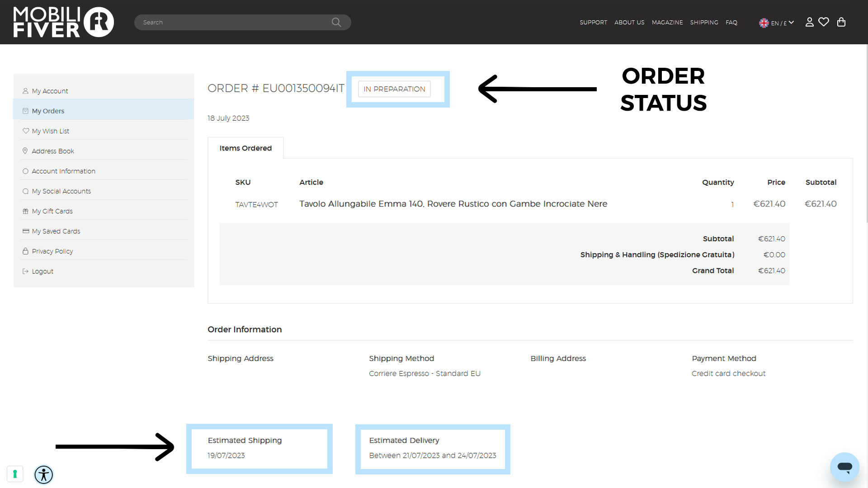Click the Logout arrow icon
The height and width of the screenshot is (488, 868).
coord(25,271)
